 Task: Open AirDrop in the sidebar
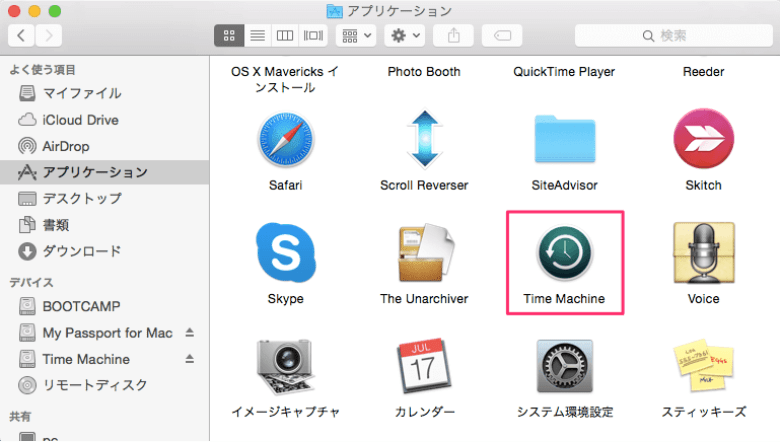coord(104,146)
